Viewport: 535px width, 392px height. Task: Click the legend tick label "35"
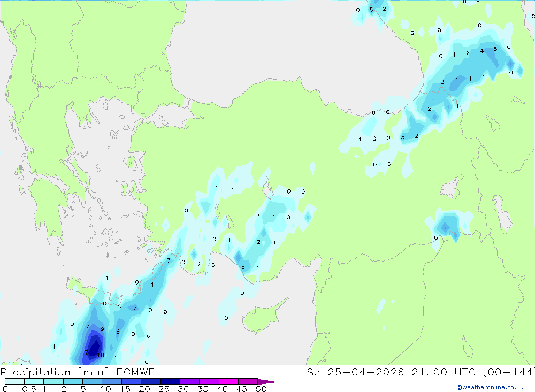pos(203,389)
